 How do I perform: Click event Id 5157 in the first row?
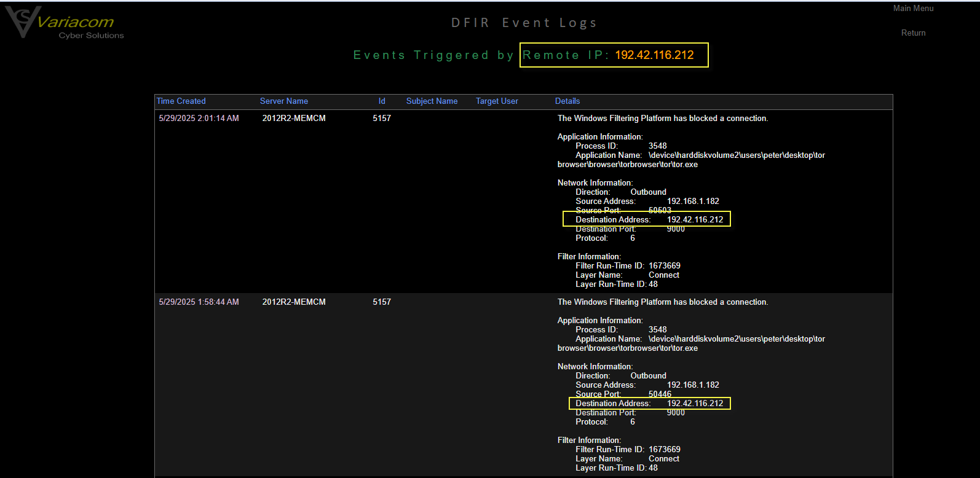[382, 119]
